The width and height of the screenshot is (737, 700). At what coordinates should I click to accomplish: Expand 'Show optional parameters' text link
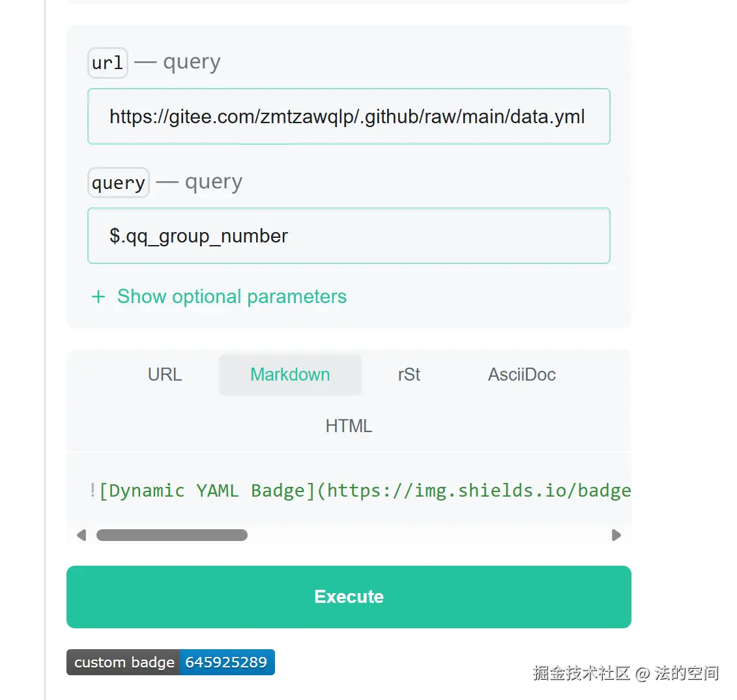[x=231, y=297]
